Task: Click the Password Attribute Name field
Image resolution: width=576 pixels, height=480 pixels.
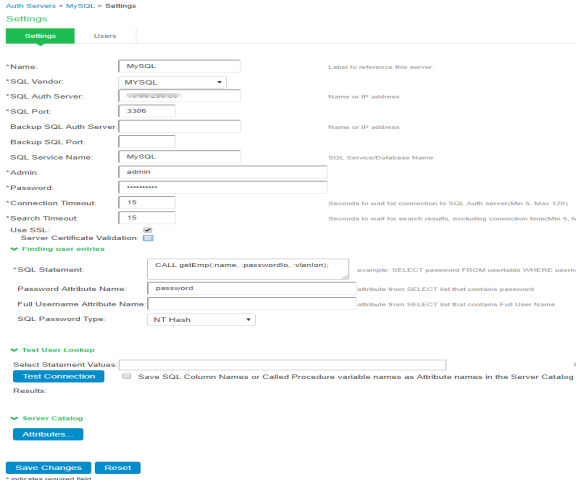Action: point(252,288)
